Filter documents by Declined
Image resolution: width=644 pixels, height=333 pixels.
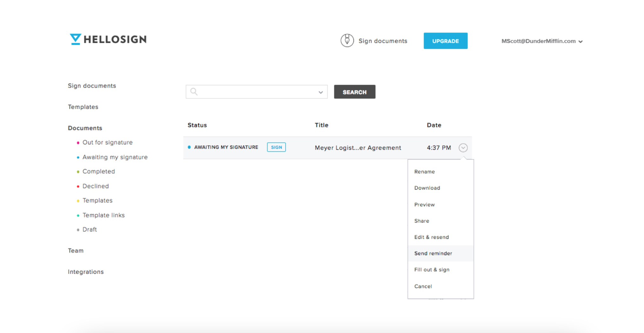(x=96, y=186)
